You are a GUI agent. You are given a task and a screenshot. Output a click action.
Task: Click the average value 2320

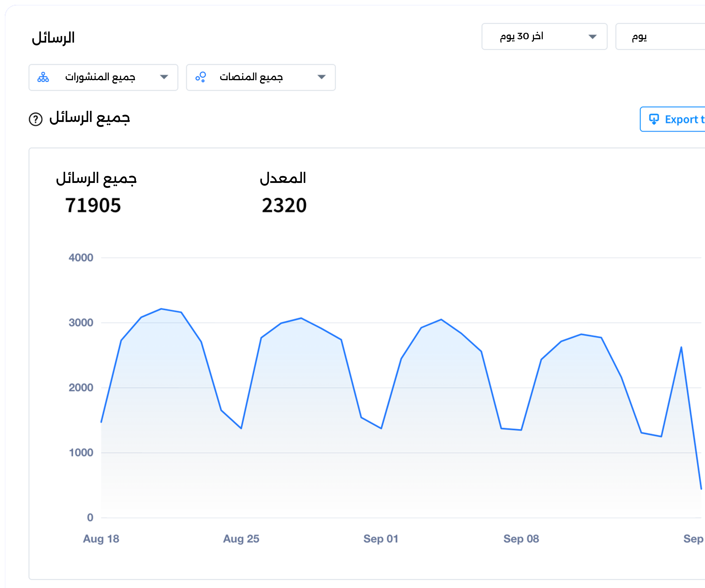(284, 205)
